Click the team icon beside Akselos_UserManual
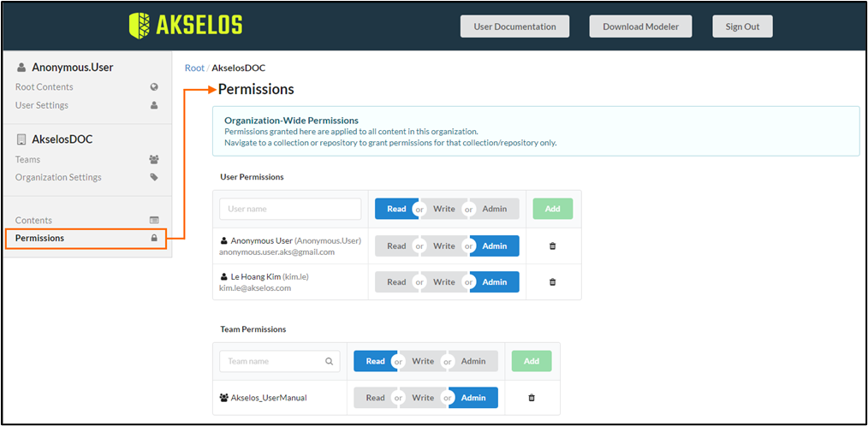Screen dimensions: 868x426 pyautogui.click(x=224, y=397)
